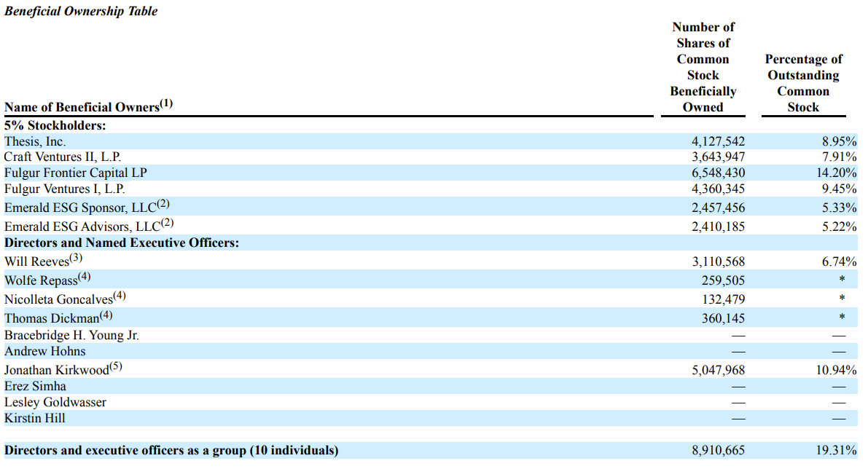Select share count 259,505
This screenshot has height=469, width=868.
point(724,280)
